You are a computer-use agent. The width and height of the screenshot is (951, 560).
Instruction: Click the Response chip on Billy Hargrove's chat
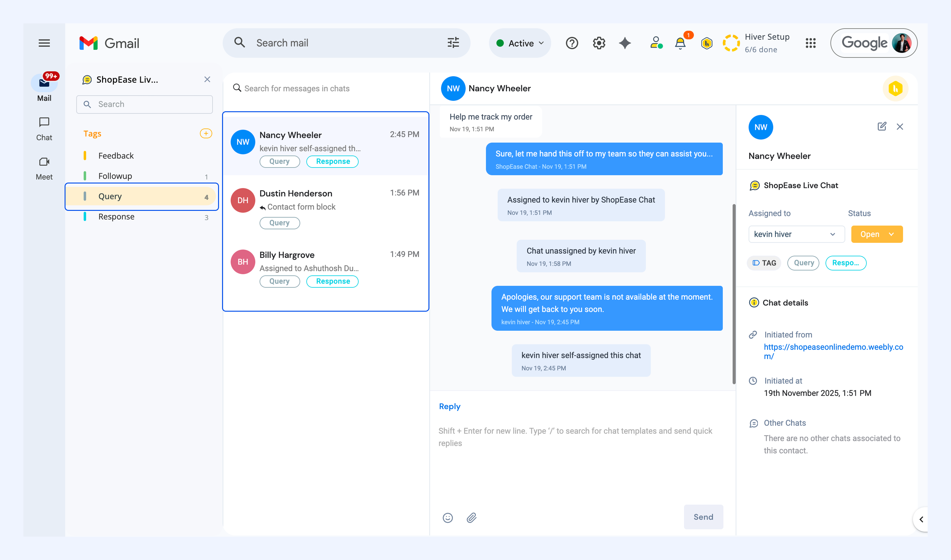point(332,282)
